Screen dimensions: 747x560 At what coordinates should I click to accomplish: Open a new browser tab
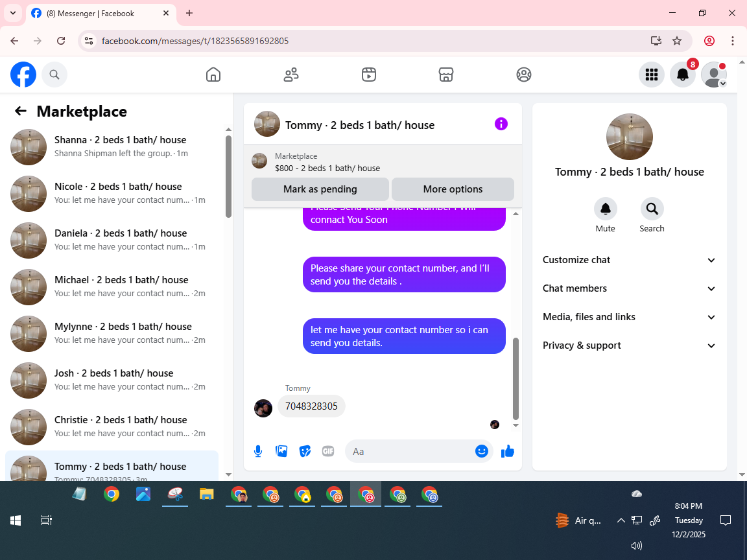click(189, 14)
